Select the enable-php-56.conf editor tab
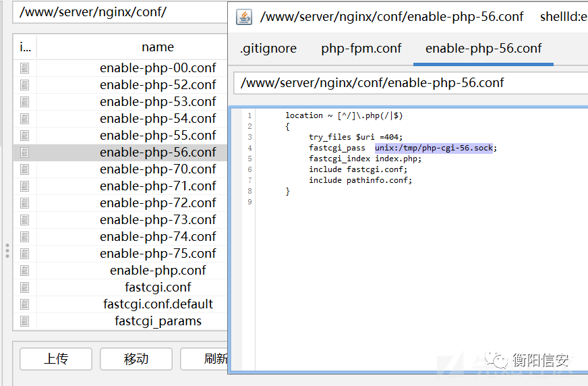The image size is (588, 386). click(x=483, y=49)
